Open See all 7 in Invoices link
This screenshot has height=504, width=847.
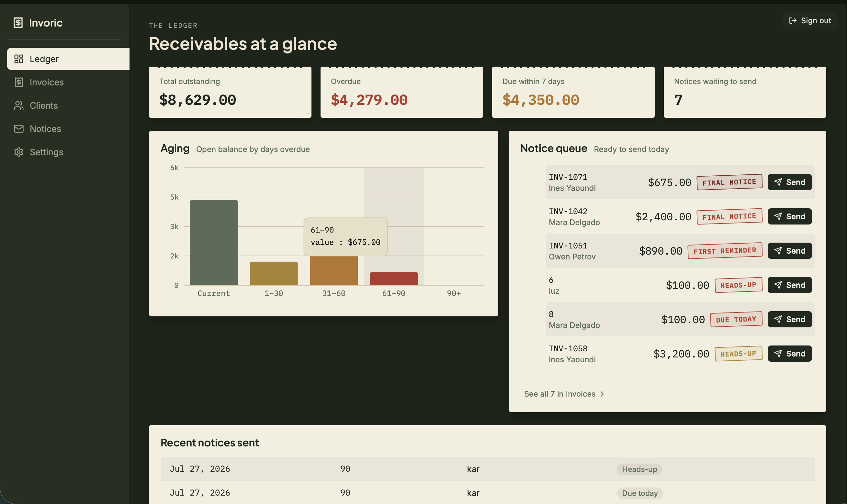click(x=564, y=394)
